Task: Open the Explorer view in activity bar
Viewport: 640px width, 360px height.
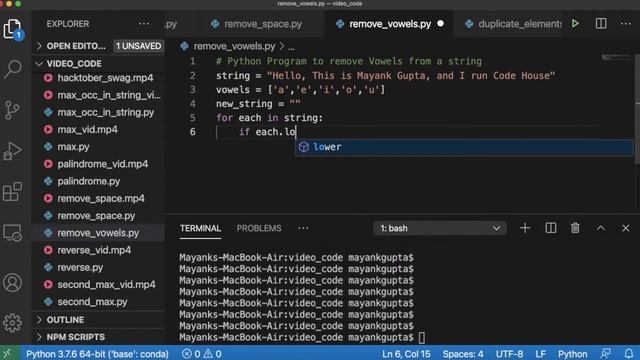Action: tap(12, 29)
